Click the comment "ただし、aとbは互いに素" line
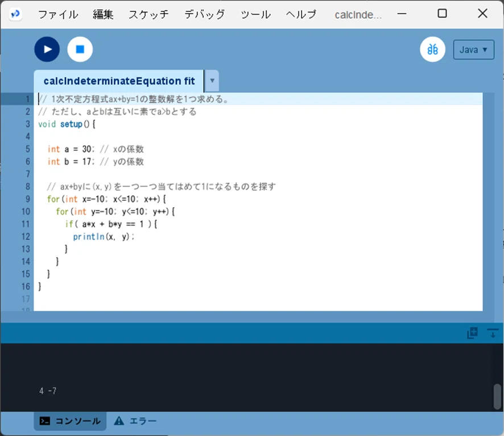The height and width of the screenshot is (436, 504). point(117,112)
